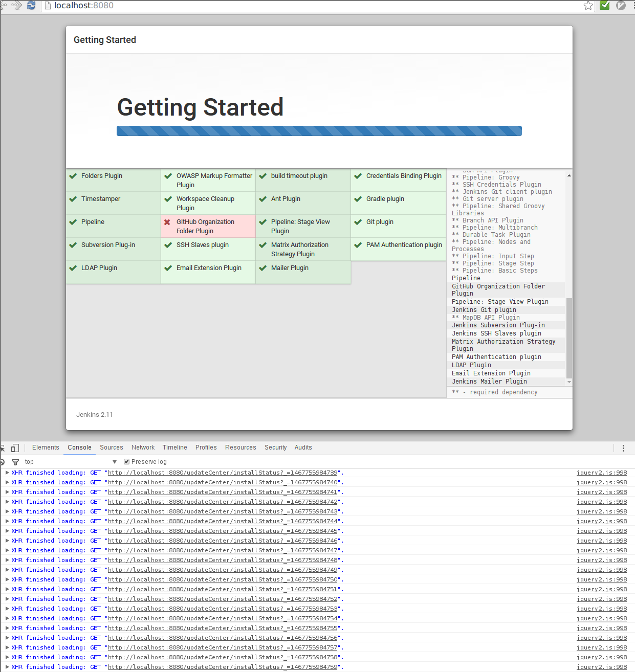Click the grey round extension icon in the browser toolbar
The width and height of the screenshot is (635, 672).
tap(621, 6)
